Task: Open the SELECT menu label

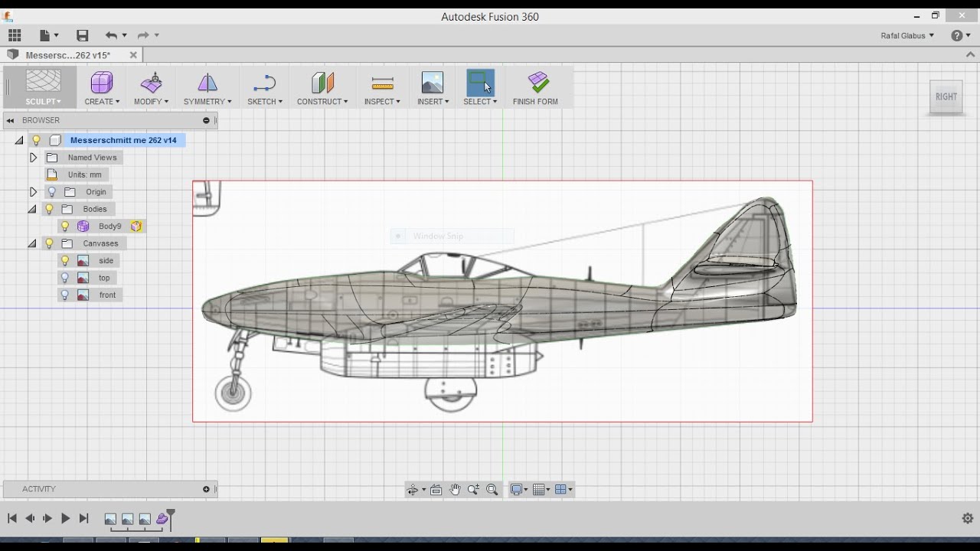Action: coord(480,102)
